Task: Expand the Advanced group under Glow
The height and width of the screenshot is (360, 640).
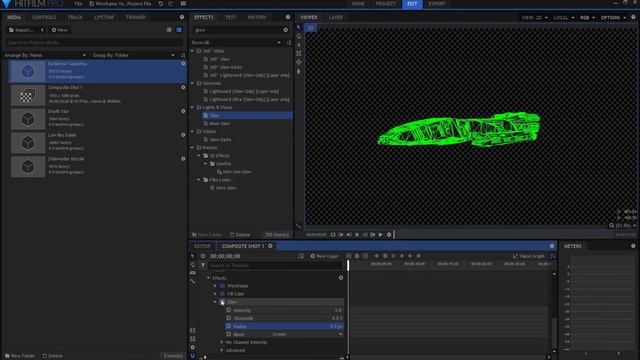Action: click(x=222, y=350)
